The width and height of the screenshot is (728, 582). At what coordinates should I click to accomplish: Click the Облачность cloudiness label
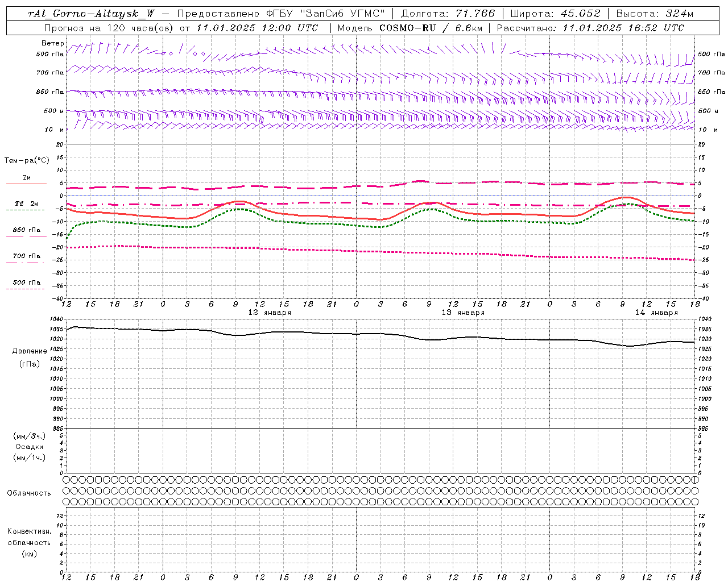pos(29,493)
